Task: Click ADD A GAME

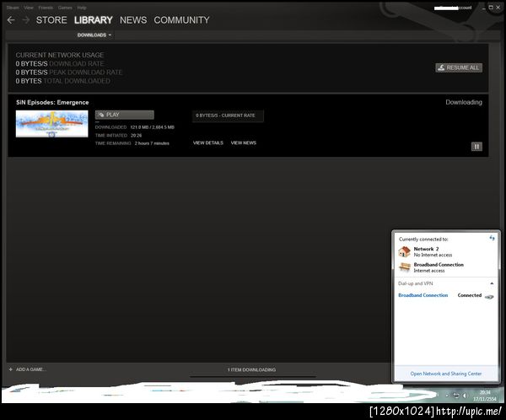Action: (x=31, y=369)
